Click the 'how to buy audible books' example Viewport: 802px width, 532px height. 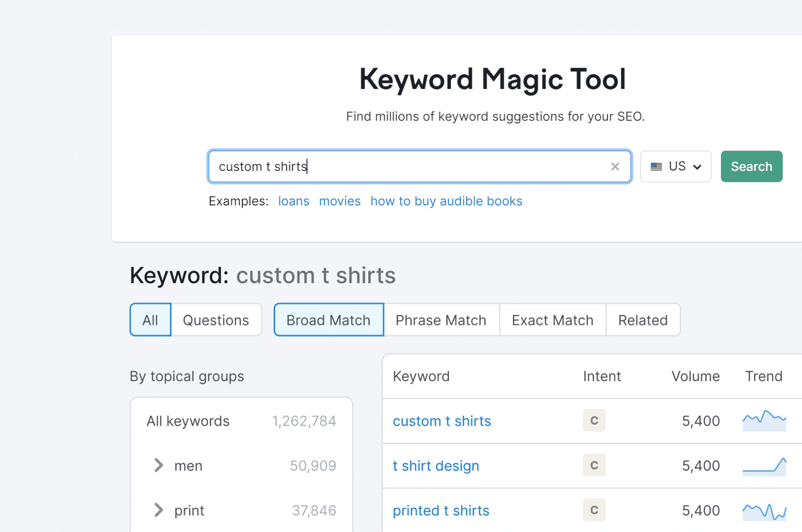click(x=446, y=201)
